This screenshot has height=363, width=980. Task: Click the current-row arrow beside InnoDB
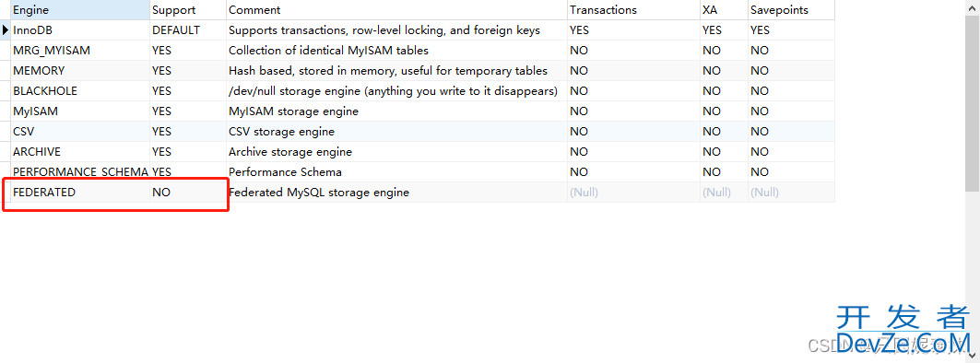(x=6, y=30)
